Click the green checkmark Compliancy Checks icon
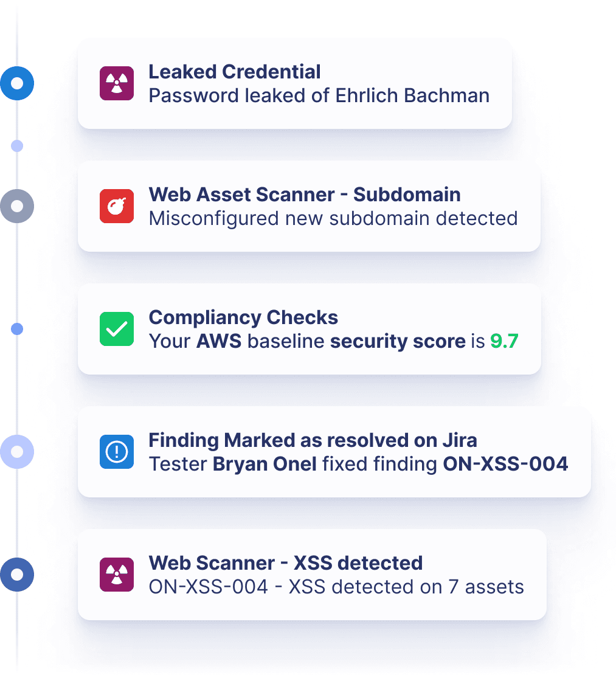Screen dimensions: 616x681 (116, 329)
